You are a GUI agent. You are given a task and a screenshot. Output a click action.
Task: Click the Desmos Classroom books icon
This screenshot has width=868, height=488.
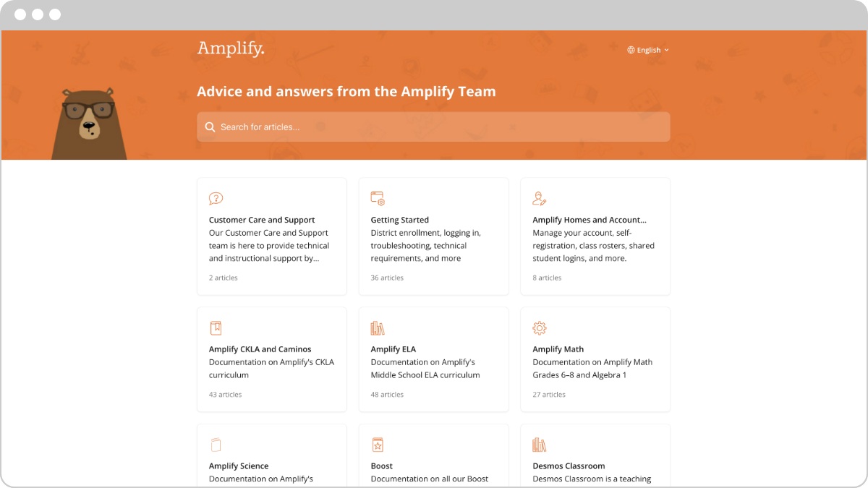[x=539, y=444]
